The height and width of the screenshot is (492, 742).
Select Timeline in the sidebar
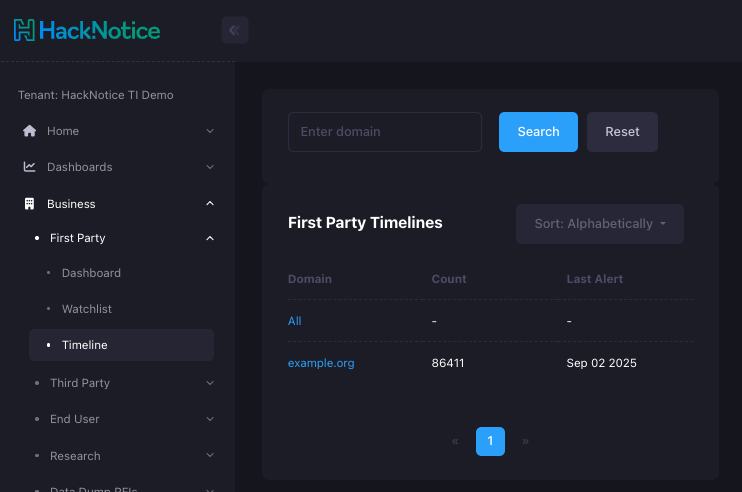[x=84, y=345]
